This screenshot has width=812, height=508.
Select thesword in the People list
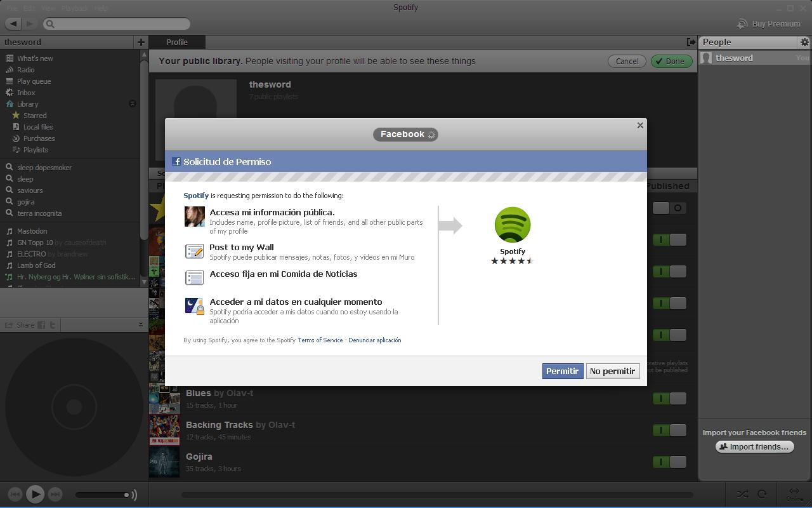(x=754, y=58)
